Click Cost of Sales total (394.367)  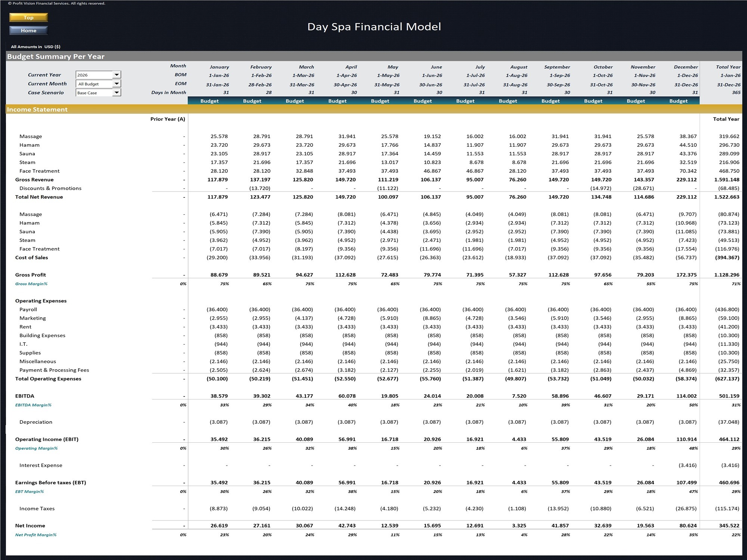727,257
